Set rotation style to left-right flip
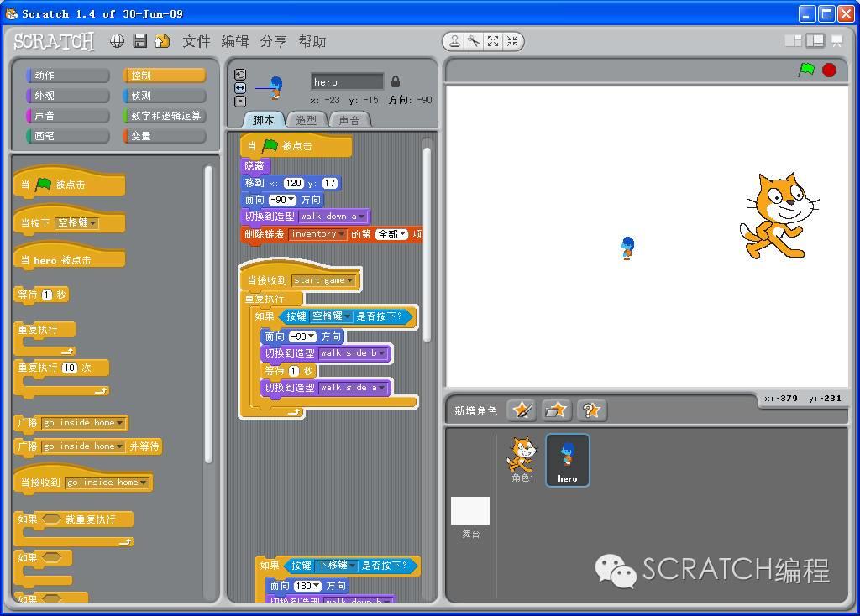860x616 pixels. click(x=240, y=88)
